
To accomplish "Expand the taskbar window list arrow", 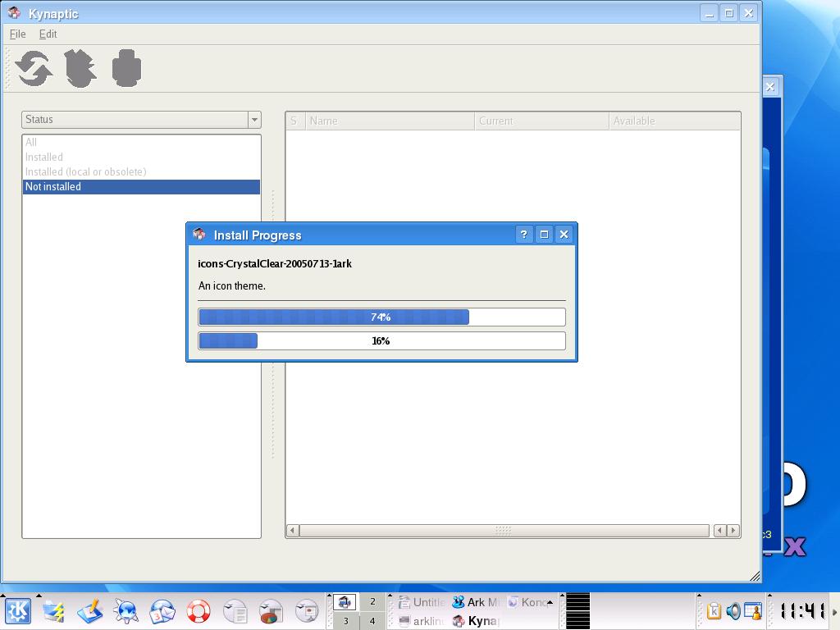I will point(550,602).
